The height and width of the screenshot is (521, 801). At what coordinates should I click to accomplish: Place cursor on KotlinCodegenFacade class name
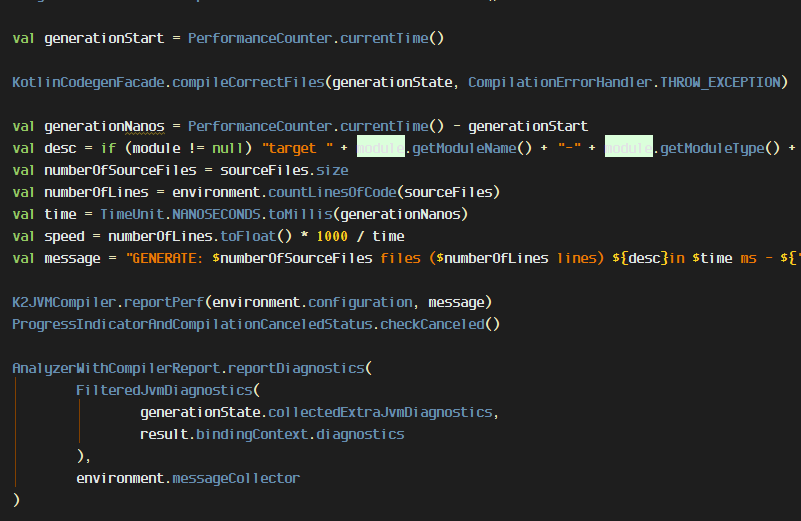click(88, 82)
